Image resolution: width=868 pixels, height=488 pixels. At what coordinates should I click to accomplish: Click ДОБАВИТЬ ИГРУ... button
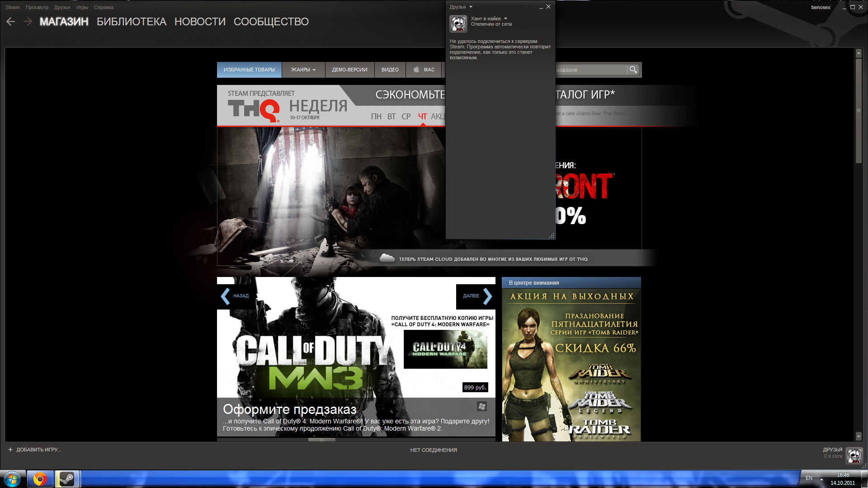[x=35, y=450]
